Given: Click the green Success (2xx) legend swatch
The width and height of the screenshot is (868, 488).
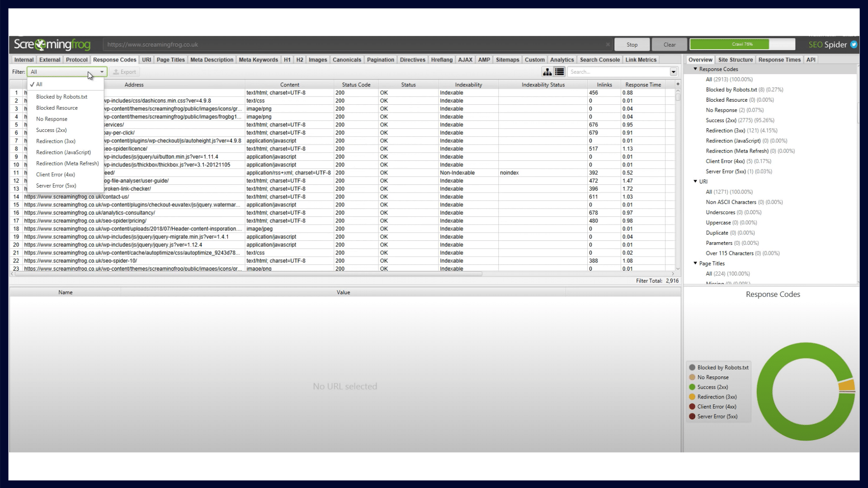Looking at the screenshot, I should coord(692,387).
